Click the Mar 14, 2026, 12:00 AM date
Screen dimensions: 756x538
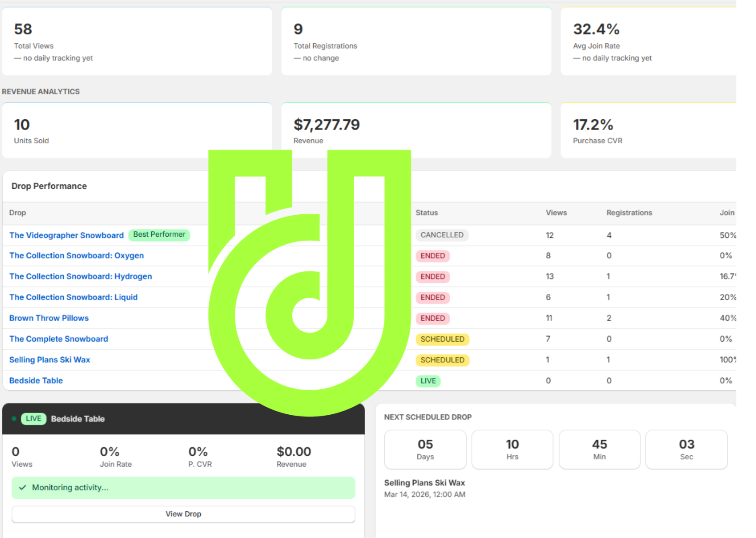[x=425, y=494]
